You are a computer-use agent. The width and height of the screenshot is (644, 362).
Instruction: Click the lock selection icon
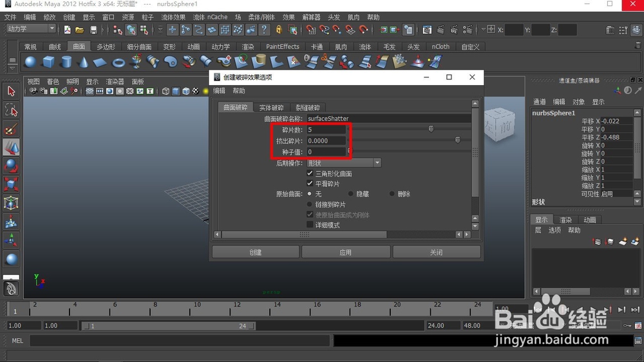(279, 30)
